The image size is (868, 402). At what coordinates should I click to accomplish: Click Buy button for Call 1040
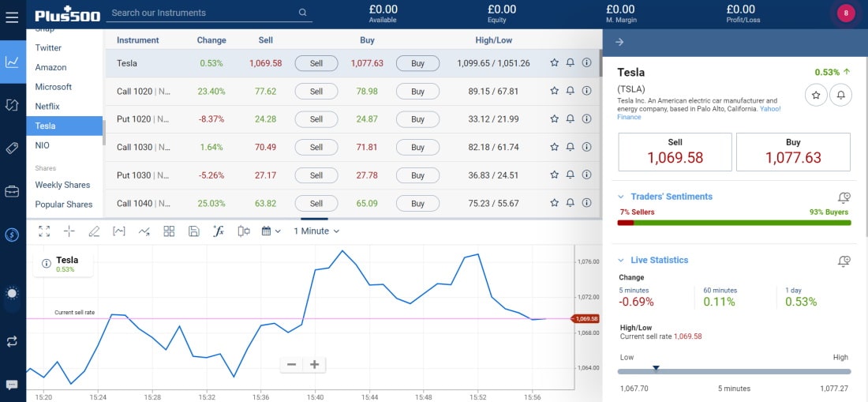click(417, 203)
